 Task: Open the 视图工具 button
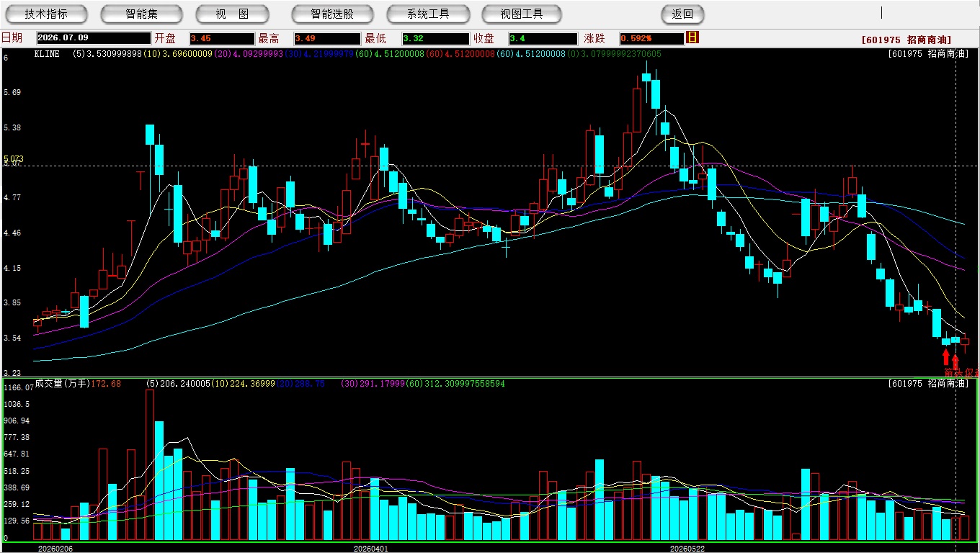[522, 14]
